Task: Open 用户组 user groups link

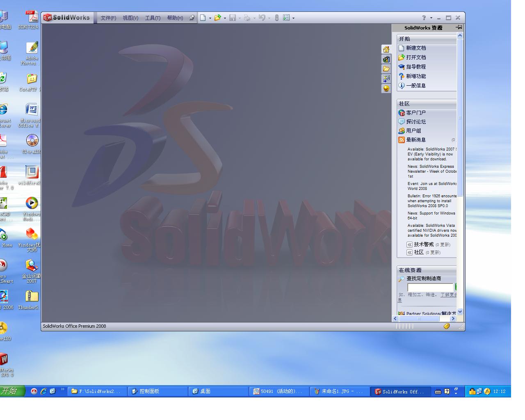Action: [410, 131]
